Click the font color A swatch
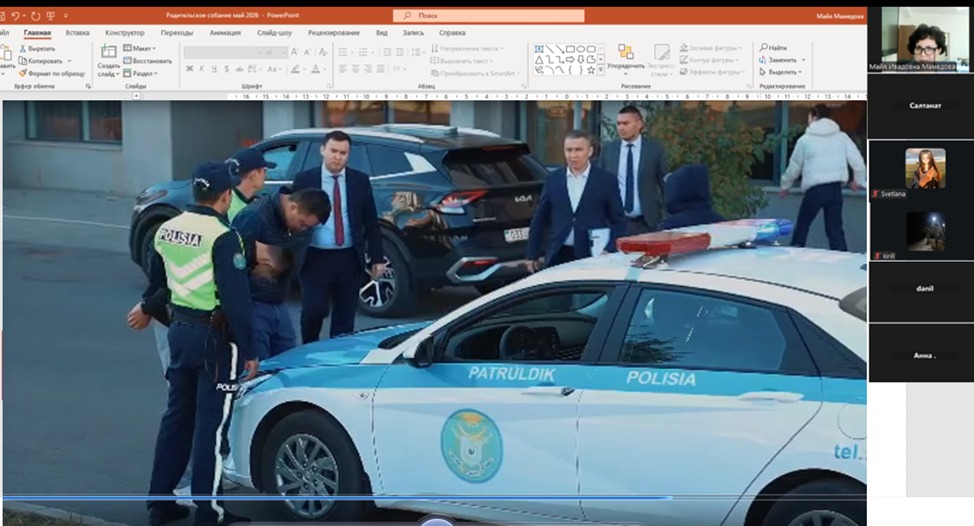974x526 pixels. [316, 69]
